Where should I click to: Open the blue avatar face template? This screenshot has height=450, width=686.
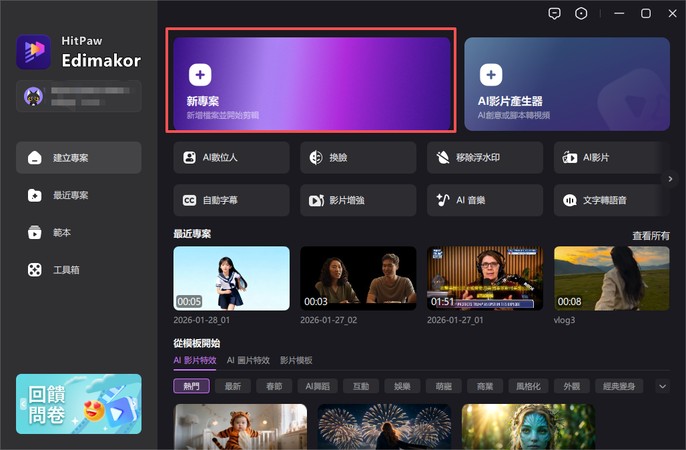click(x=528, y=427)
